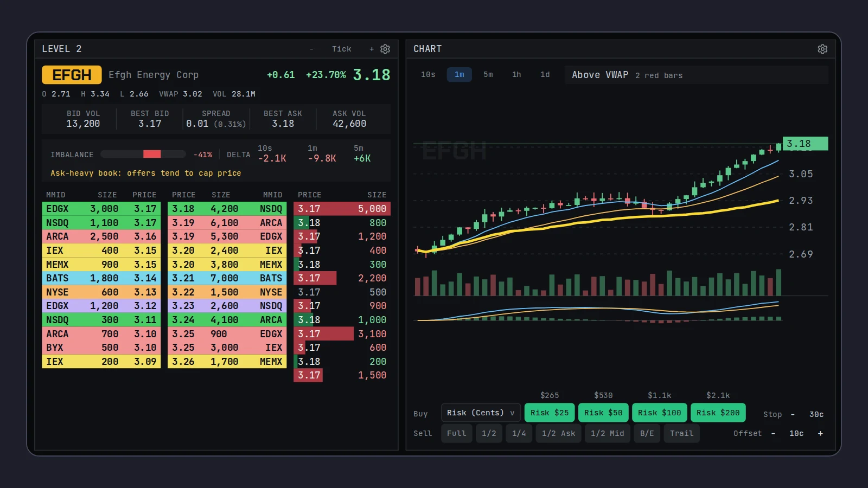Select the BATS 7,000 ask at 3.21
This screenshot has width=868, height=488.
(227, 278)
